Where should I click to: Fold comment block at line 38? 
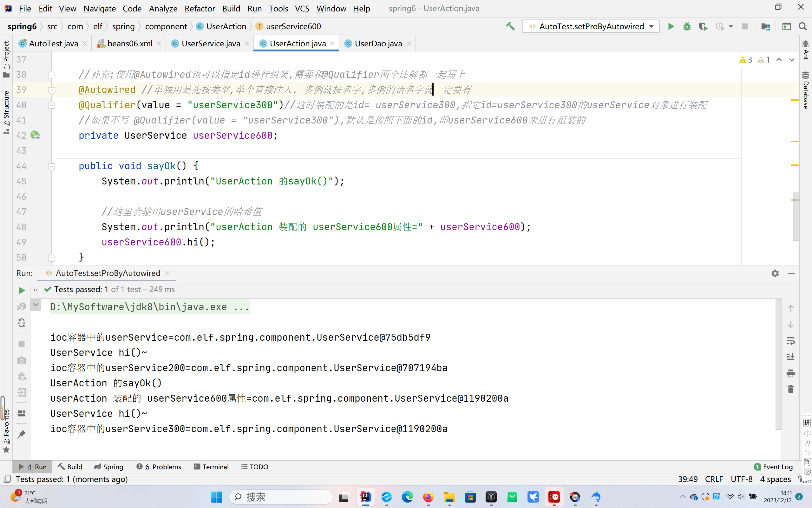click(52, 74)
